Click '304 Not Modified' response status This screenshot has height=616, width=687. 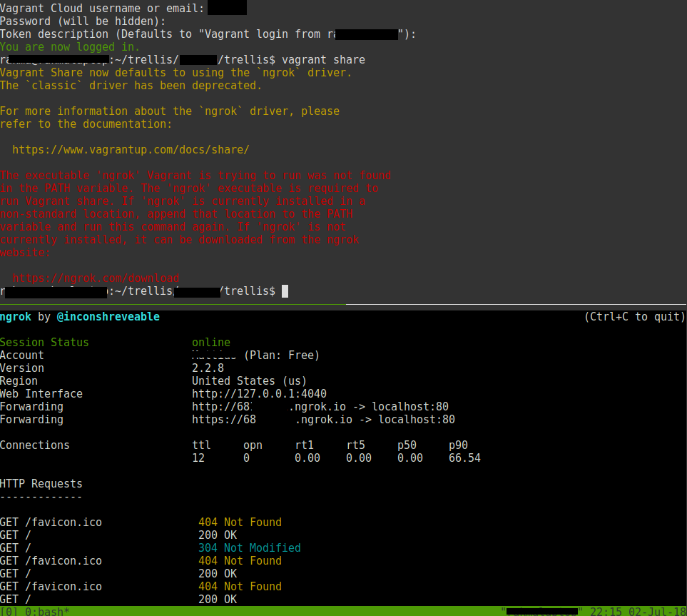point(250,548)
